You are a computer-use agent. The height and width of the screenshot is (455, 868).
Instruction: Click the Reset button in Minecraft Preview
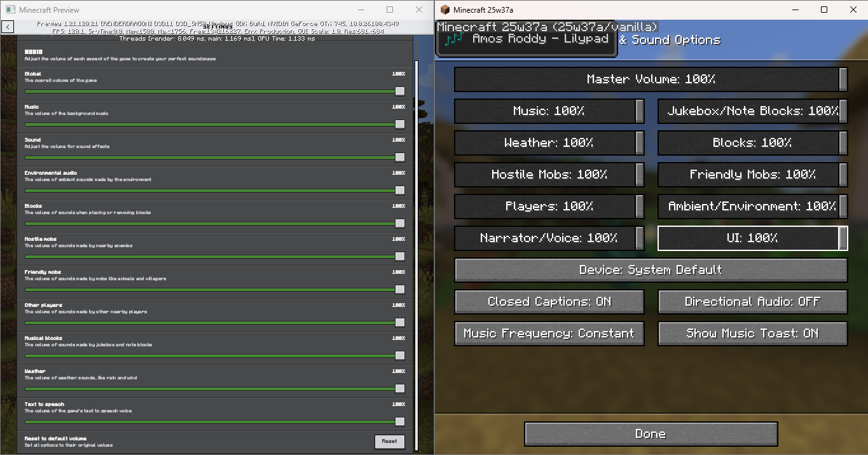[389, 441]
